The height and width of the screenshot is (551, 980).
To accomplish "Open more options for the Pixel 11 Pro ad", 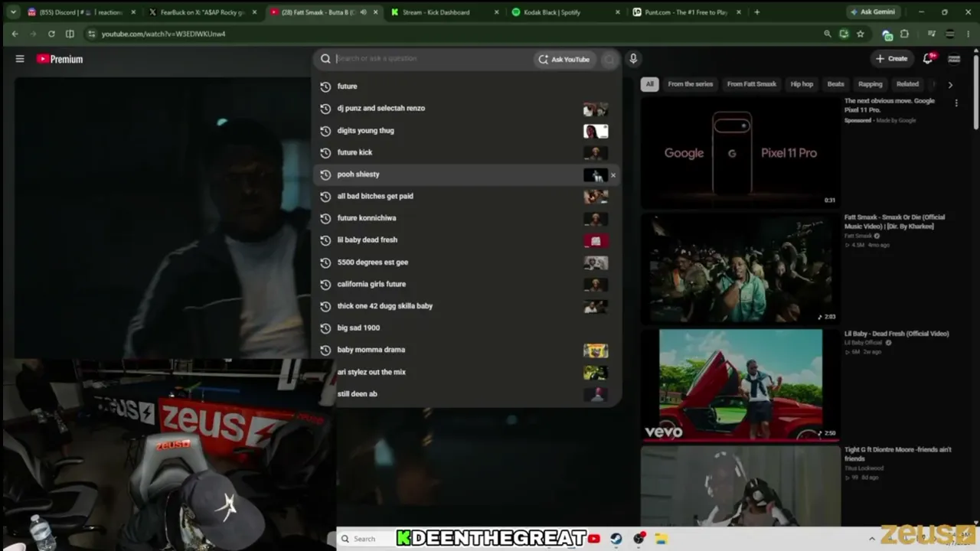I will 956,103.
